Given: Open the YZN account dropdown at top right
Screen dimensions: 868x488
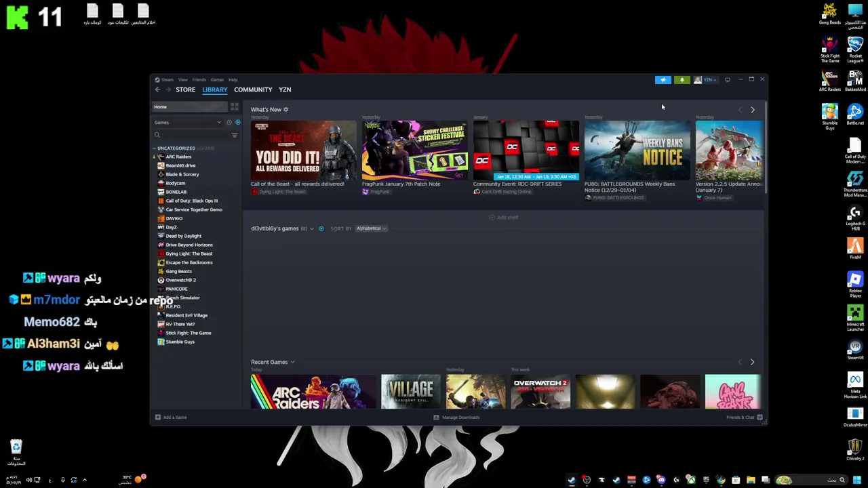Looking at the screenshot, I should click(x=705, y=80).
